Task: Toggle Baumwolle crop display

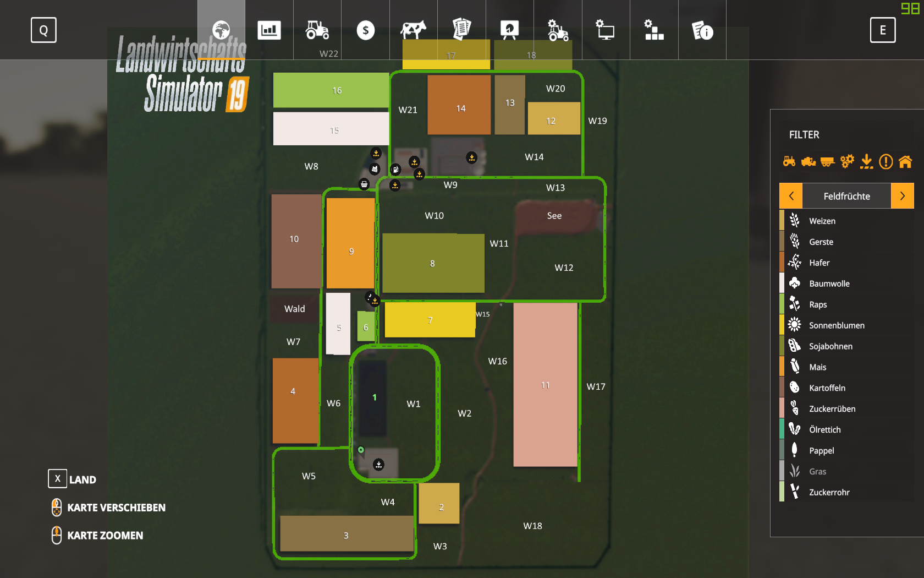Action: [847, 283]
